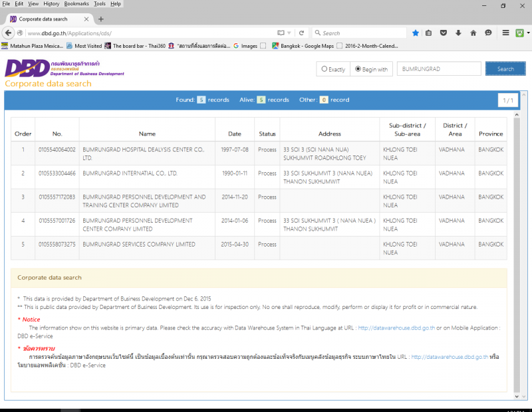This screenshot has height=412, width=532.
Task: Click the date 2015-04-30
Action: (235, 244)
